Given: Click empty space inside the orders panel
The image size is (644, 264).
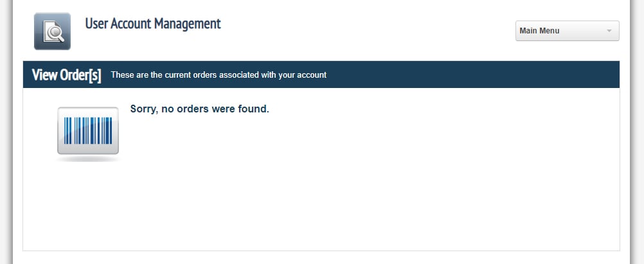Looking at the screenshot, I should click(x=370, y=185).
